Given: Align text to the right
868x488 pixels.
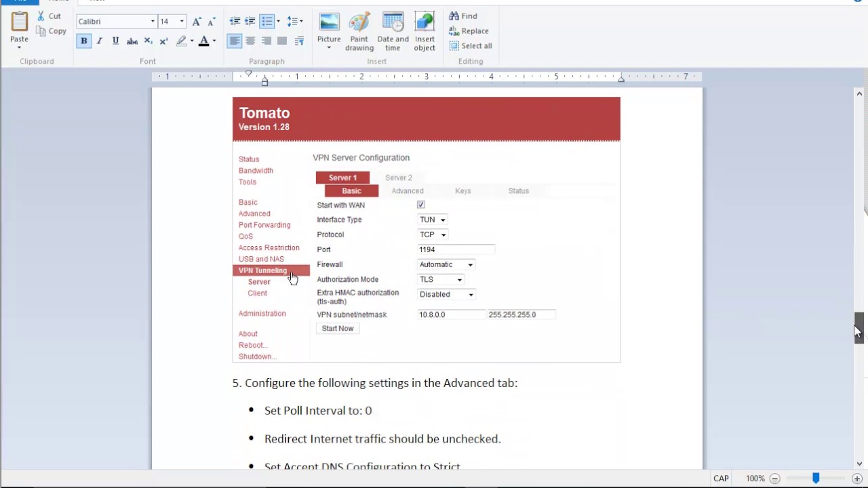Looking at the screenshot, I should click(266, 41).
